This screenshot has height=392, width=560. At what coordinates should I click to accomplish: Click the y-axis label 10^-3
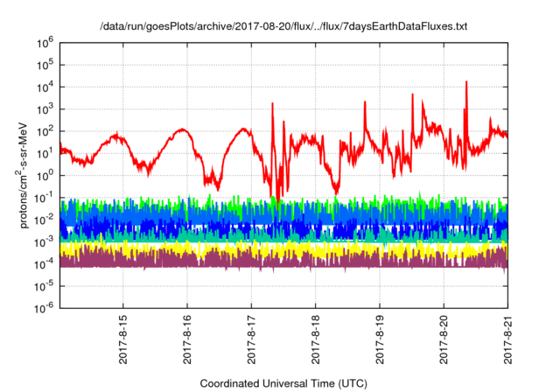[x=44, y=242]
